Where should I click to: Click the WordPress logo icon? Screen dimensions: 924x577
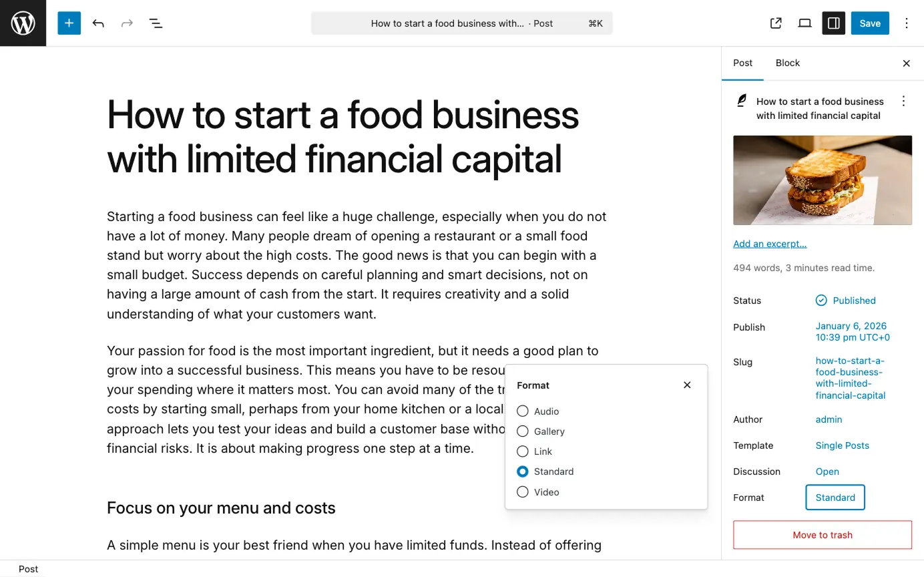[x=23, y=23]
